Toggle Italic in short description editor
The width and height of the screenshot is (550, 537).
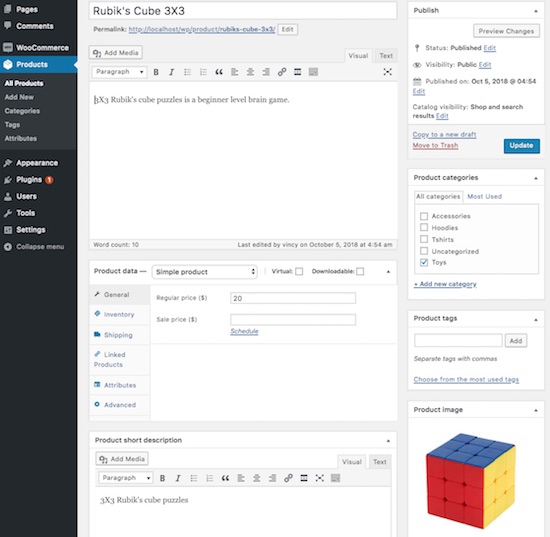click(x=178, y=478)
